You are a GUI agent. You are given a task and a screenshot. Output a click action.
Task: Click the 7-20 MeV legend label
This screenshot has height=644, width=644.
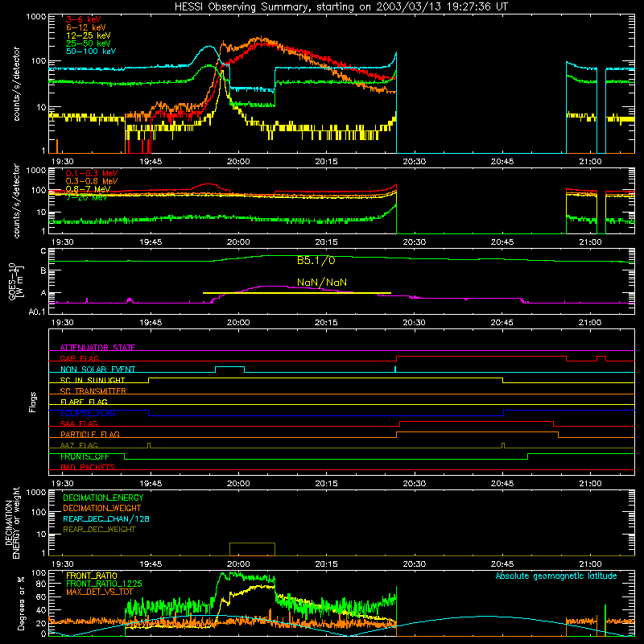point(87,197)
